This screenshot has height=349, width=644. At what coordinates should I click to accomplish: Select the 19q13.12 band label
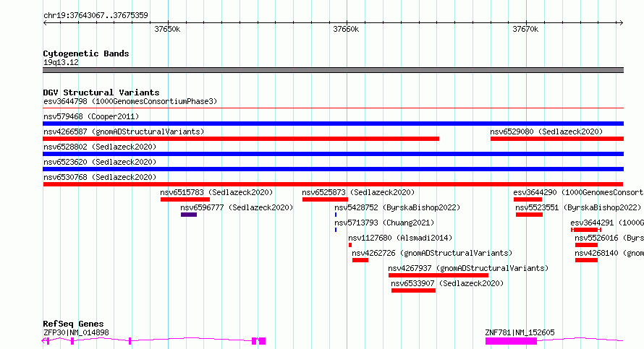(x=61, y=62)
